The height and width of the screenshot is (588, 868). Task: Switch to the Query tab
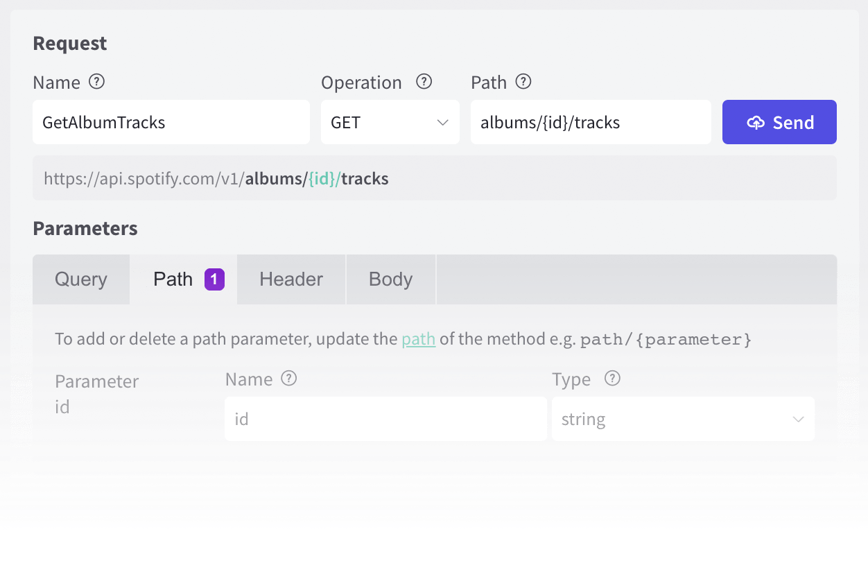(81, 279)
